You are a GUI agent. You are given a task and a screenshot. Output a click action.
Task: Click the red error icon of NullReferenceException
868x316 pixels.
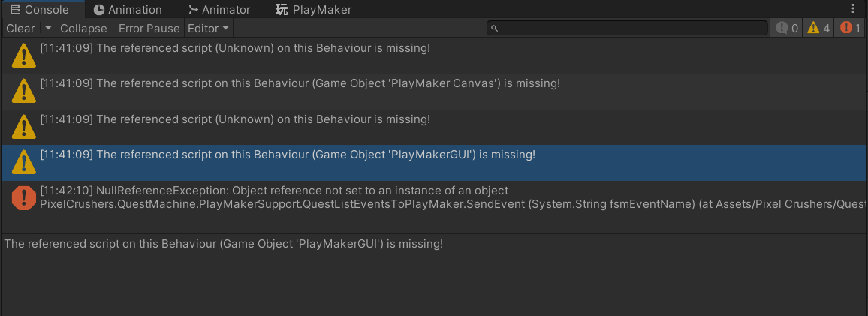24,198
